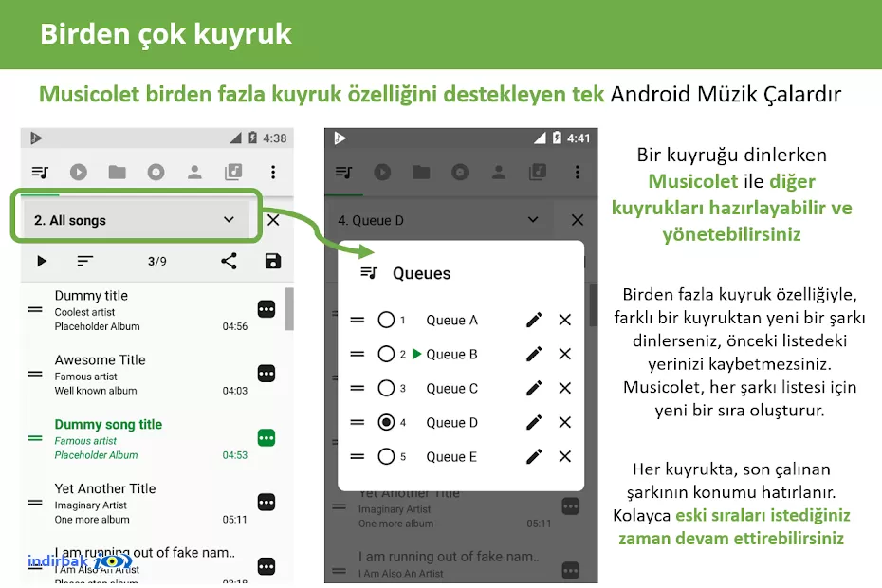Click the left phone song list scrollbar

tap(289, 309)
